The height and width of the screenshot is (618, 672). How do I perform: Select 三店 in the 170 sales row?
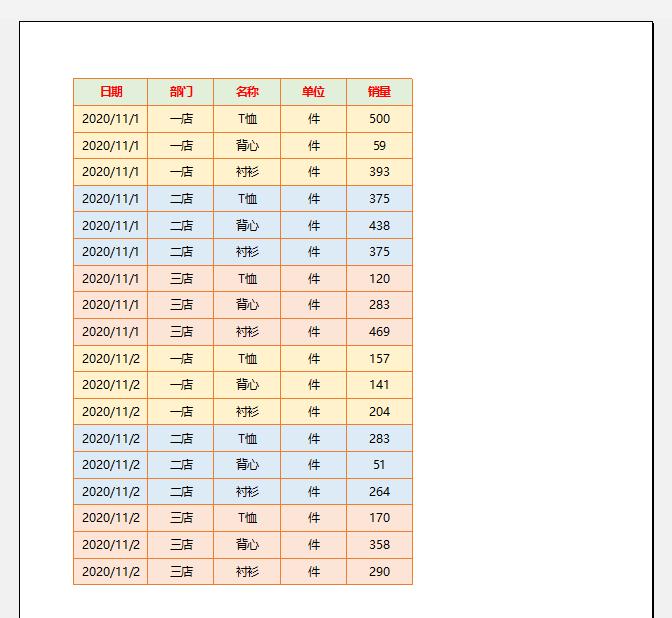180,518
